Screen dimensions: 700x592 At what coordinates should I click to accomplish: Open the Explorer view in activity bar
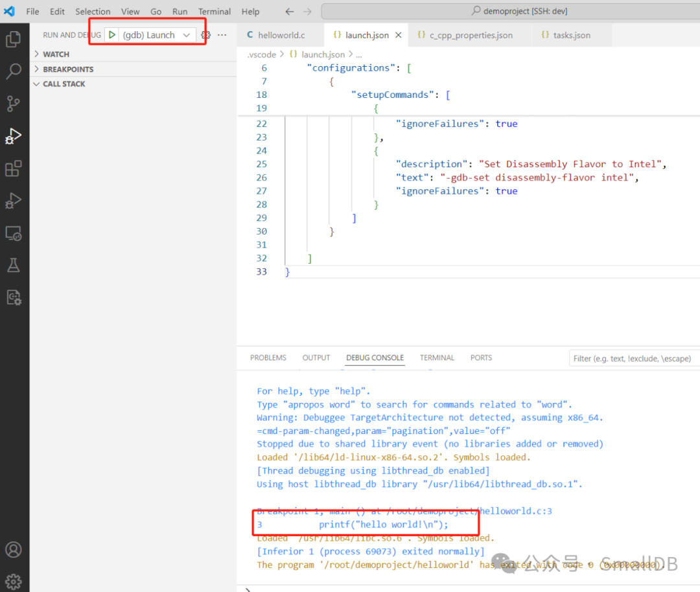click(x=14, y=40)
